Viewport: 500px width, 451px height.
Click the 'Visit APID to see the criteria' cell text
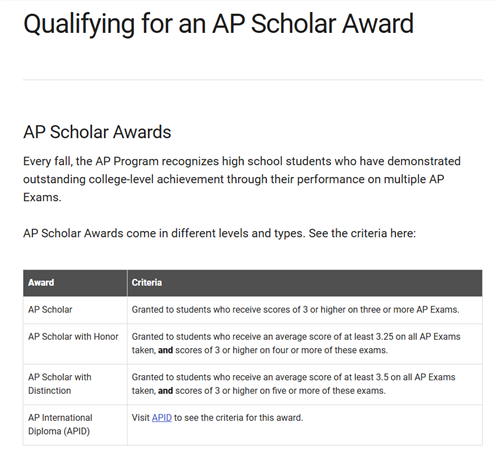[x=217, y=418]
